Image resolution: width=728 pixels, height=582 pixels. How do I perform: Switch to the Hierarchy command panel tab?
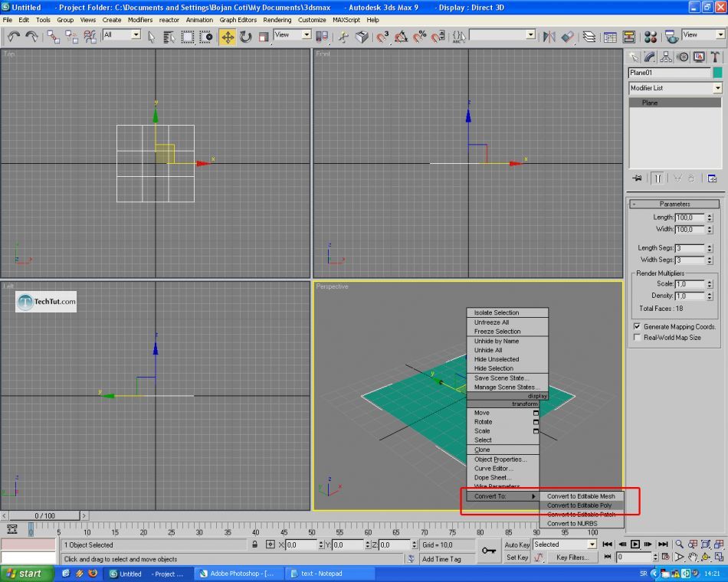666,57
